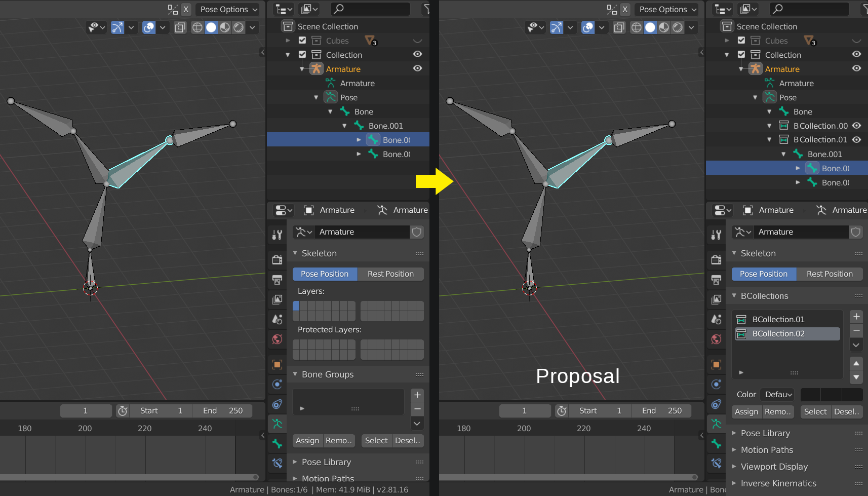Open Bone properties tab in left panel
868x496 pixels.
277,443
